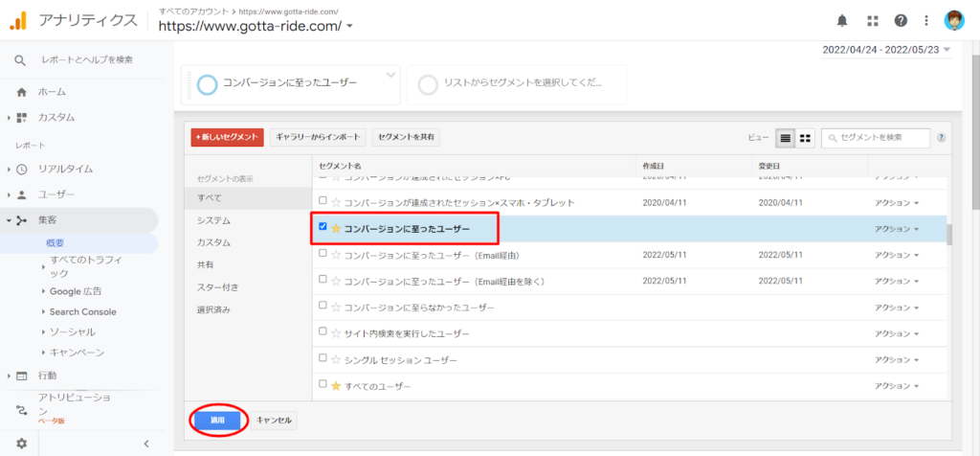
Task: Expand the Google 広告 submenu
Action: (x=43, y=291)
